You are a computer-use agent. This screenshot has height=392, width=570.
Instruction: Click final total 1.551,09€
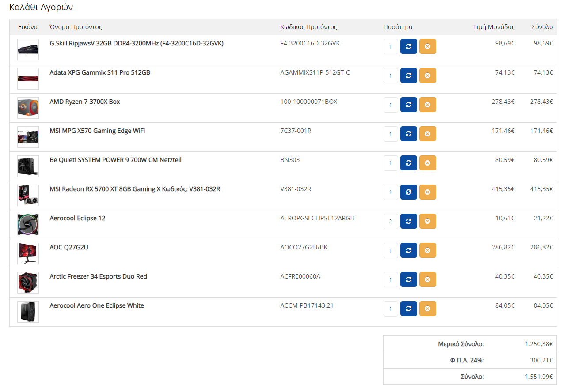pos(539,377)
